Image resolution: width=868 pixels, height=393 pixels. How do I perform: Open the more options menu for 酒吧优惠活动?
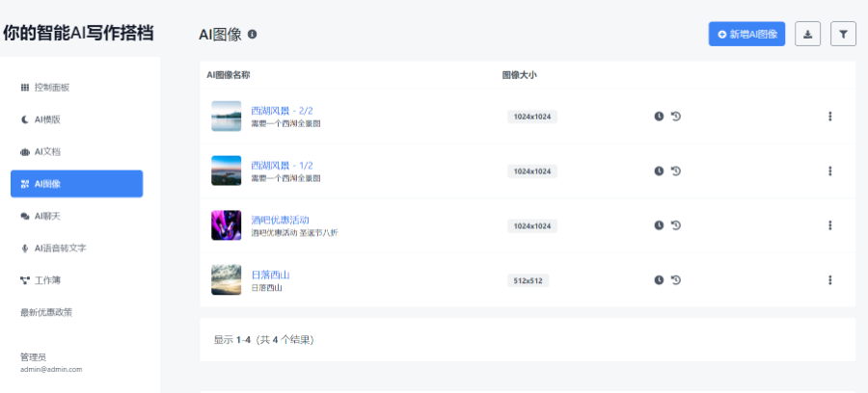829,225
